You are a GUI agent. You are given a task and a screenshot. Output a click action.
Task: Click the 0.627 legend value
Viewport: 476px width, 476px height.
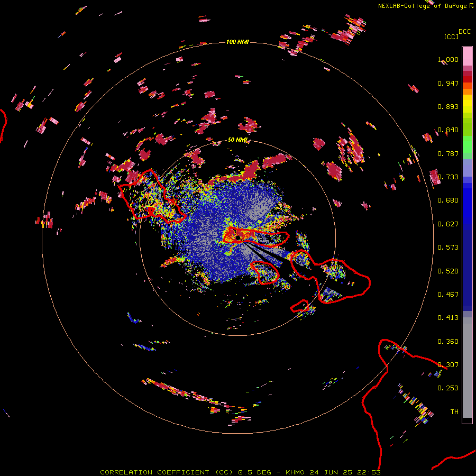tap(448, 224)
